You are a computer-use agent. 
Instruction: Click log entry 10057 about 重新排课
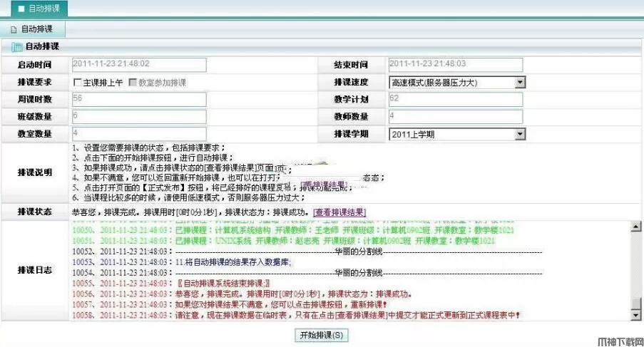pyautogui.click(x=230, y=305)
